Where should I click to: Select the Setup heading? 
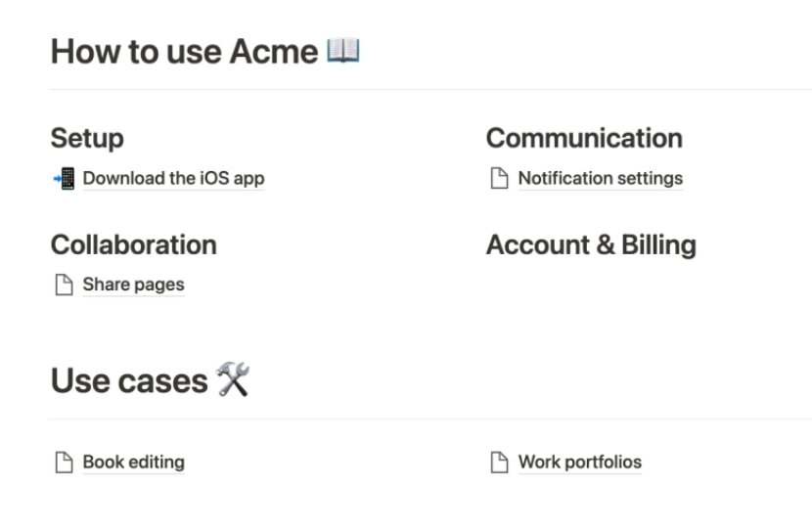[87, 139]
